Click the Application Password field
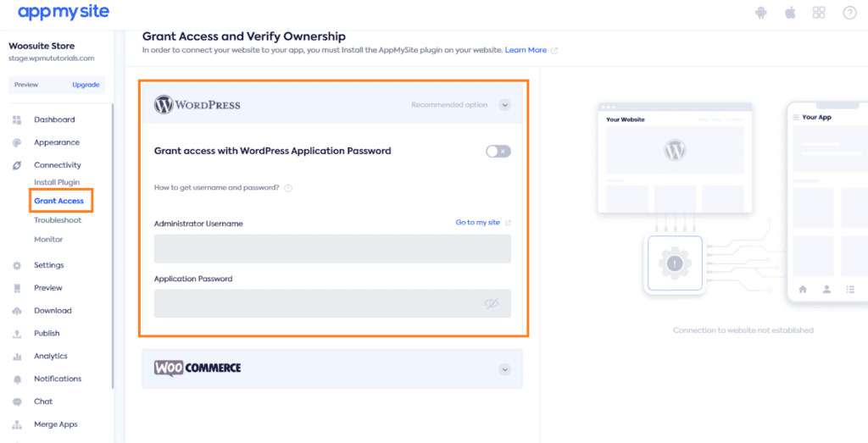This screenshot has width=868, height=443. tap(332, 303)
